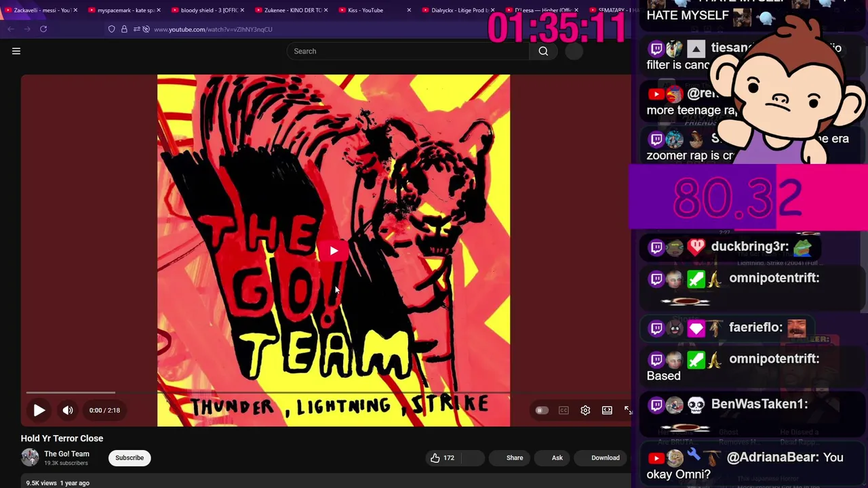Screen dimensions: 868x488
Task: Click the red heart badge beside duckbring3r
Action: tap(696, 247)
